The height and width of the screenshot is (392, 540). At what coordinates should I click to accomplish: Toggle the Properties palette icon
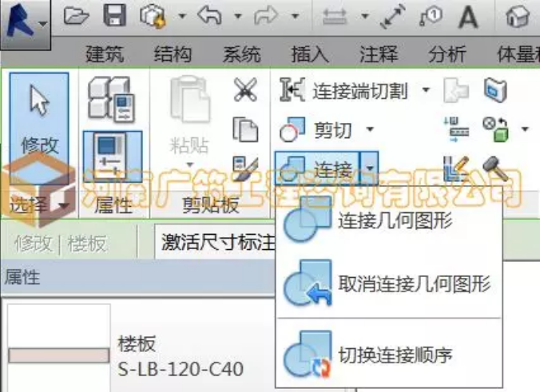pos(113,156)
